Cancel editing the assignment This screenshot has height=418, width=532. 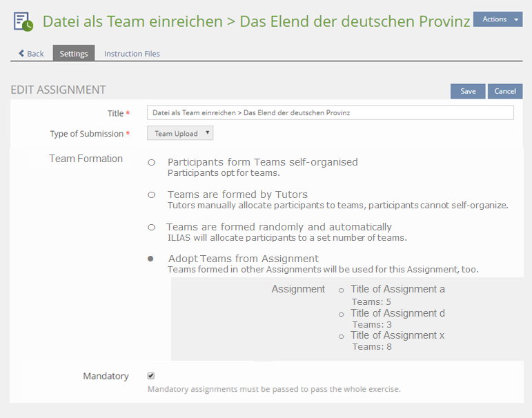click(x=505, y=91)
